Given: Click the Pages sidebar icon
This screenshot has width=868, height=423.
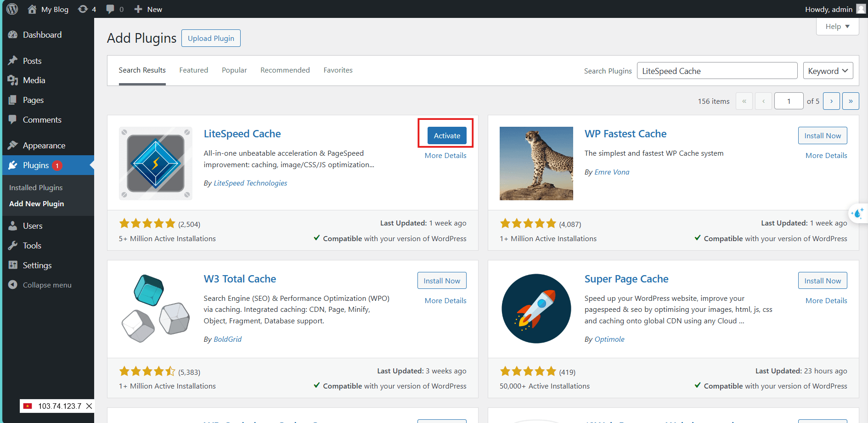Looking at the screenshot, I should [x=13, y=100].
